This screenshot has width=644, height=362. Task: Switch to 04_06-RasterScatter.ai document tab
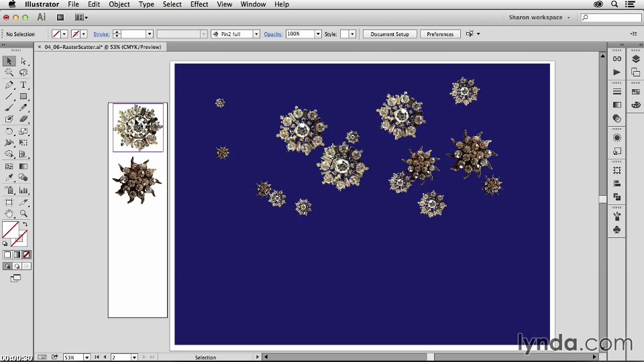tap(102, 47)
